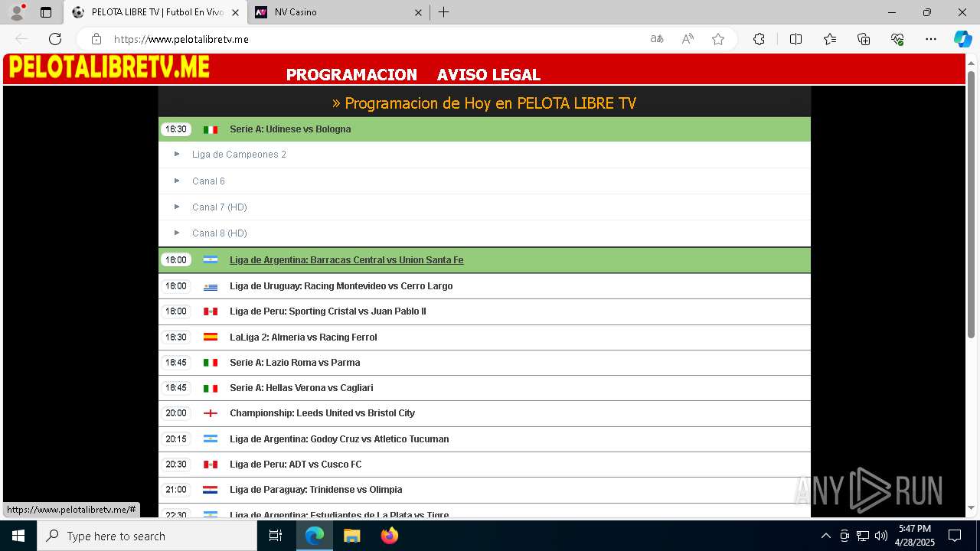
Task: Expand Liga de Peru: ADT vs Cusco FC
Action: point(485,465)
